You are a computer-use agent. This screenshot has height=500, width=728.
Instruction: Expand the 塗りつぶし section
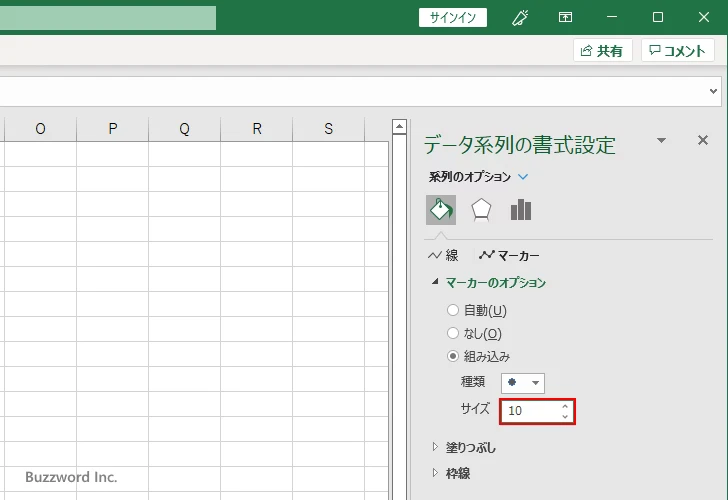[x=470, y=447]
